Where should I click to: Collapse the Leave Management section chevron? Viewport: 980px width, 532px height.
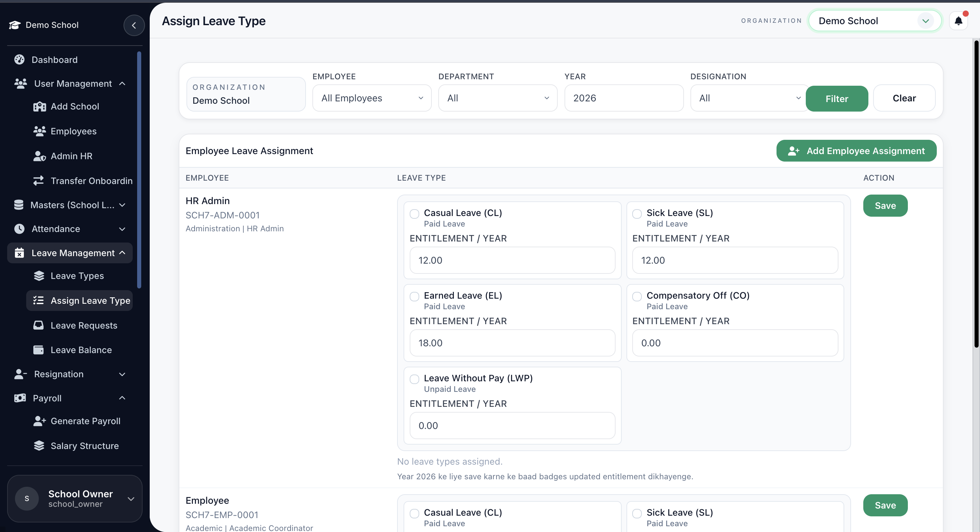122,252
